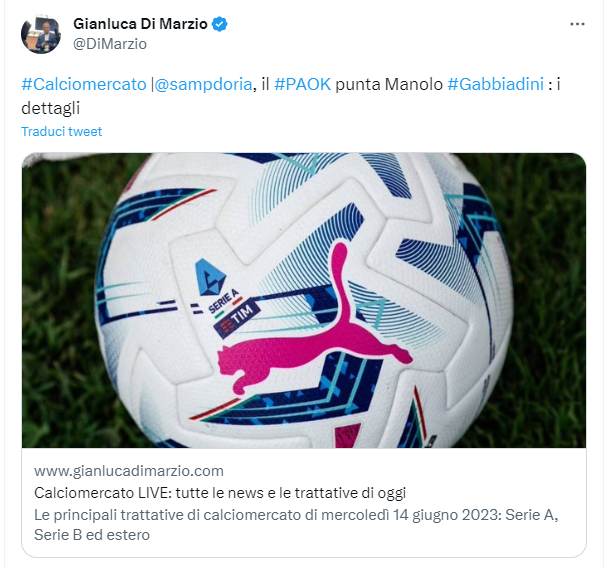The width and height of the screenshot is (610, 568).
Task: Click the 'Serie B ed estero' description line
Action: tap(92, 535)
